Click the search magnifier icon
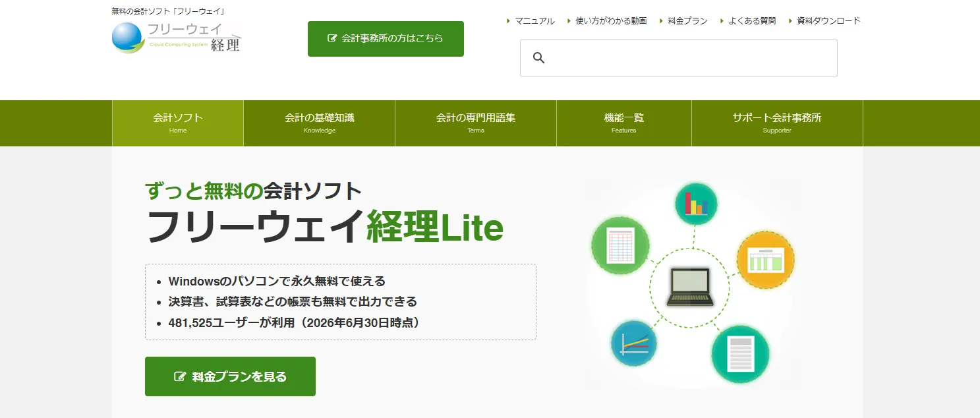This screenshot has height=418, width=980. point(538,58)
